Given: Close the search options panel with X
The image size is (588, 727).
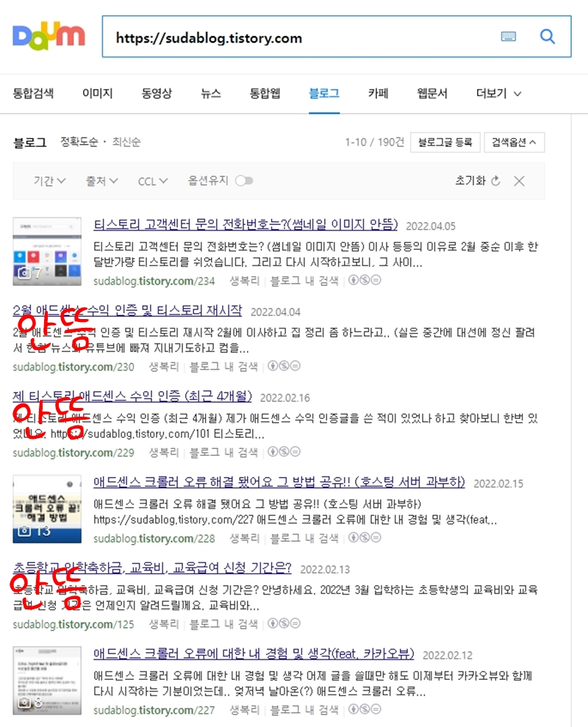Looking at the screenshot, I should [x=519, y=181].
